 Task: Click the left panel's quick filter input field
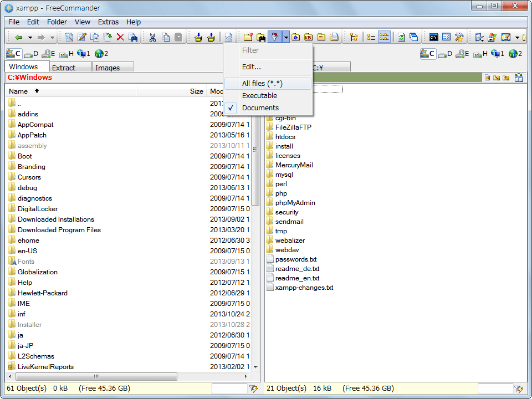pyautogui.click(x=229, y=388)
